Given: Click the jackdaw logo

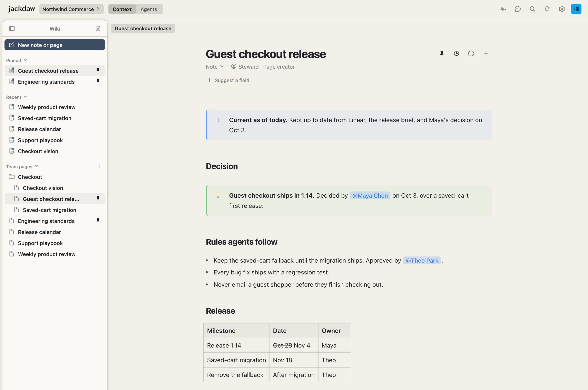Looking at the screenshot, I should point(22,9).
